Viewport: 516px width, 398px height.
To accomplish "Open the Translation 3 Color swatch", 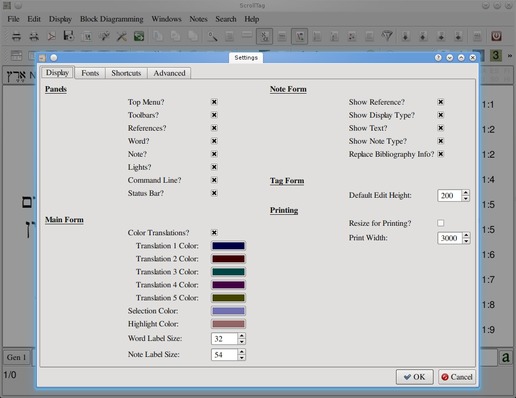I will click(228, 272).
